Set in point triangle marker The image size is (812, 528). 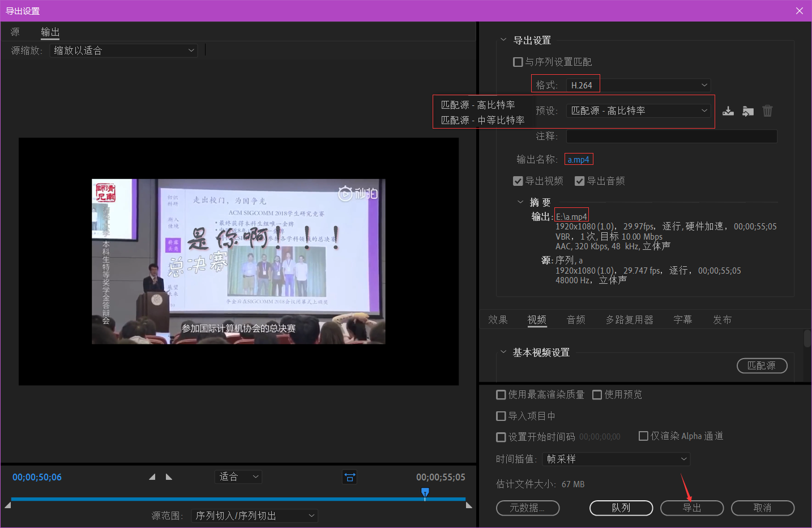tap(152, 477)
